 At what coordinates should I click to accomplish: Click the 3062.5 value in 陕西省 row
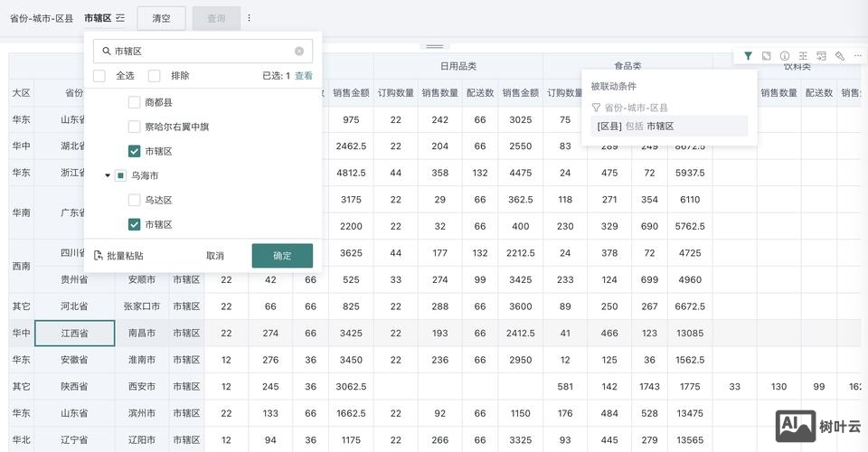351,386
